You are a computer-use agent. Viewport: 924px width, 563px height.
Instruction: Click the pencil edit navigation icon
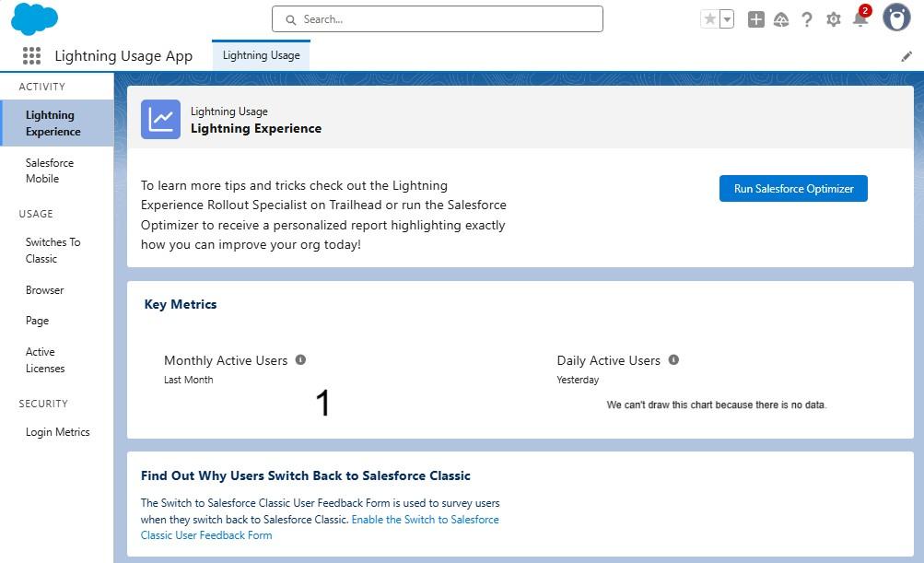[906, 56]
